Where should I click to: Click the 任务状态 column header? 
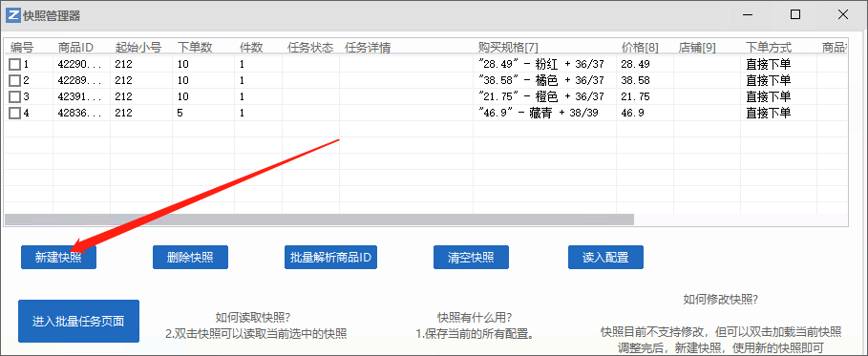tap(310, 48)
